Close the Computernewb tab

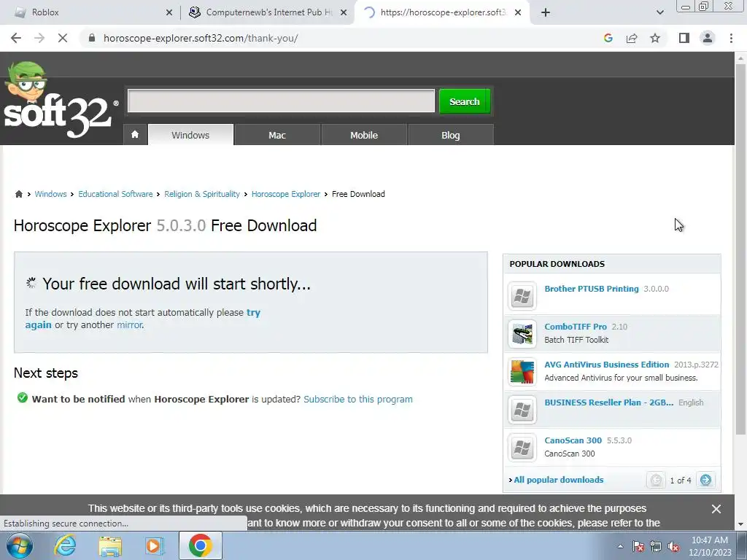point(344,12)
